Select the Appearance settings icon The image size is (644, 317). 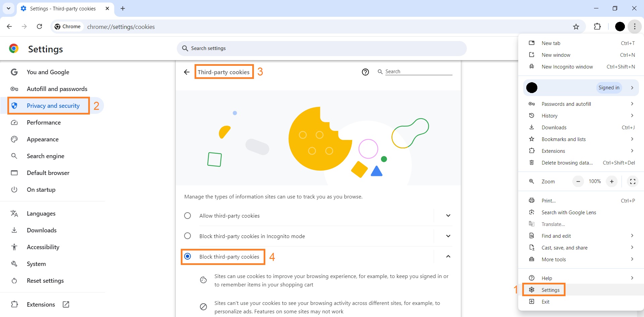pos(14,139)
